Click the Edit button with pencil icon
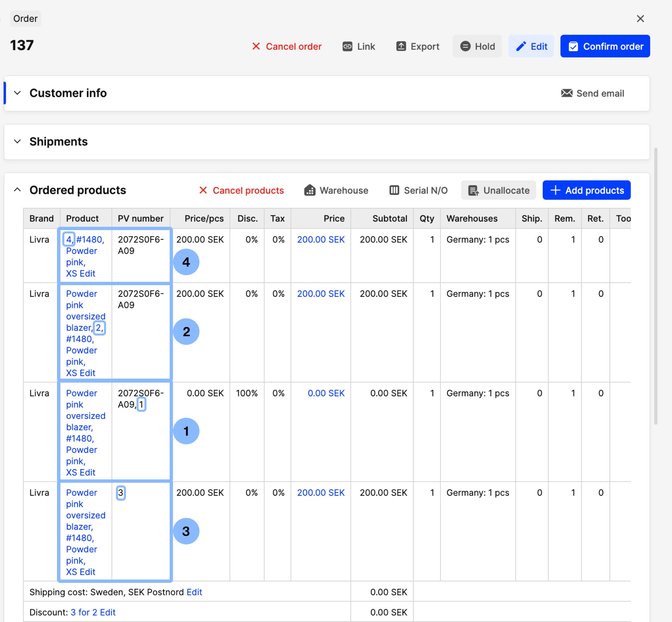Image resolution: width=672 pixels, height=622 pixels. tap(531, 46)
